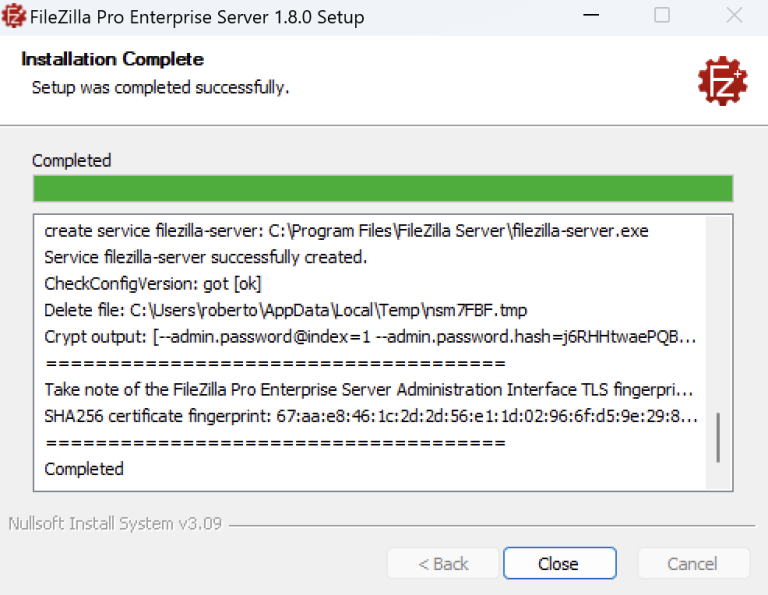Select the 'CheckConfigVersion: got [ok]' line
This screenshot has height=595, width=768.
(153, 284)
